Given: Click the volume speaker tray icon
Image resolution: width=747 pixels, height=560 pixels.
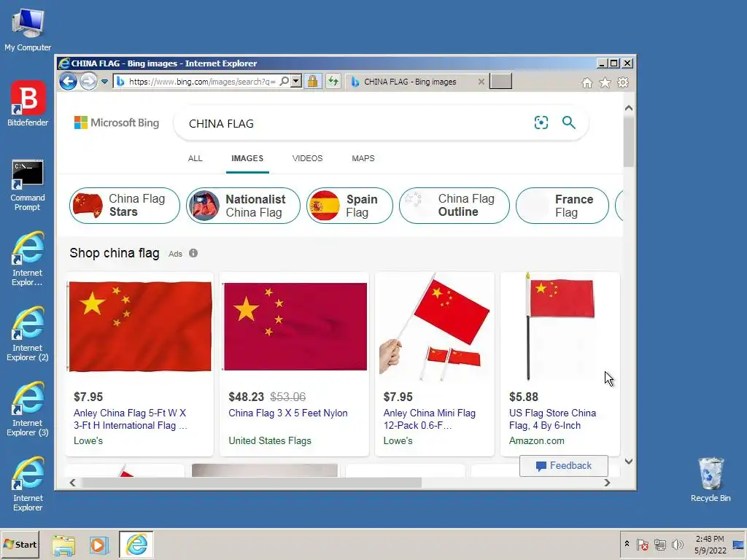Looking at the screenshot, I should 677,544.
